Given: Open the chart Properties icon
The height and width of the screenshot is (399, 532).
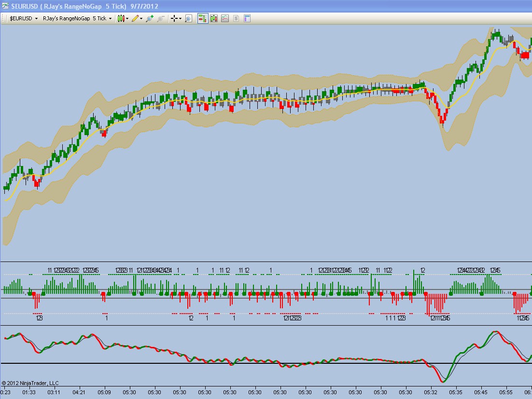Looking at the screenshot, I should (x=247, y=18).
